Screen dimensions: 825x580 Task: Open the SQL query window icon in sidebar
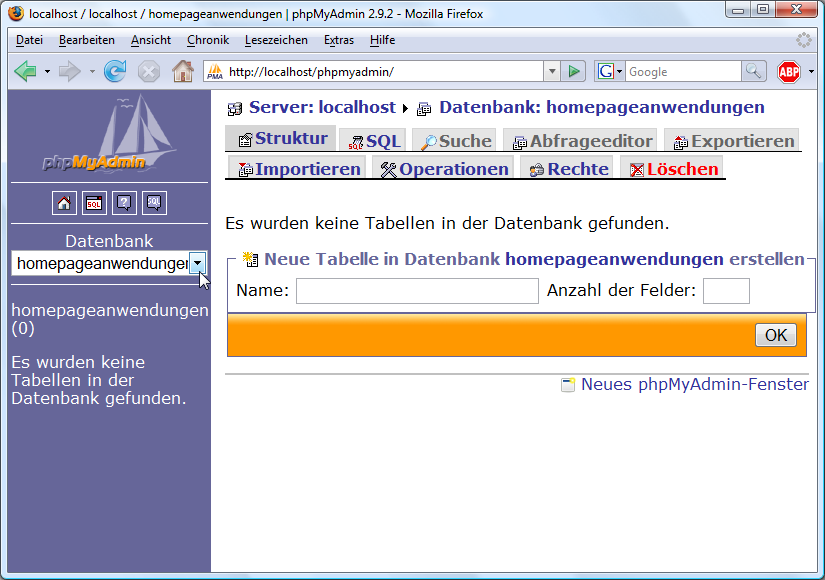pos(94,203)
